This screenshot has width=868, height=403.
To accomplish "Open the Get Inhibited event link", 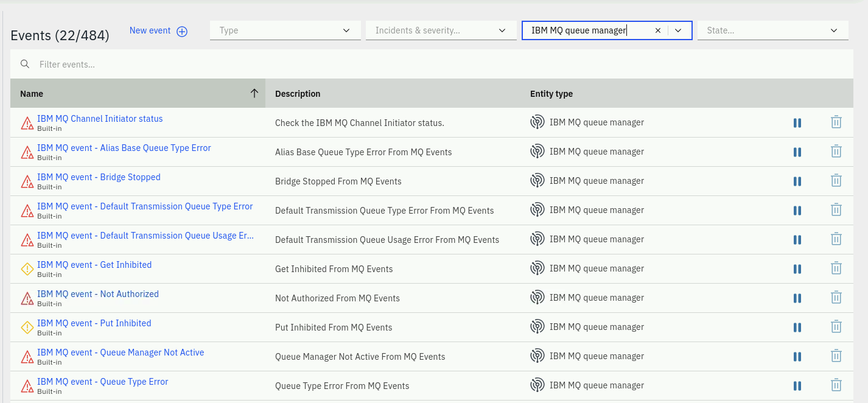I will pyautogui.click(x=94, y=265).
